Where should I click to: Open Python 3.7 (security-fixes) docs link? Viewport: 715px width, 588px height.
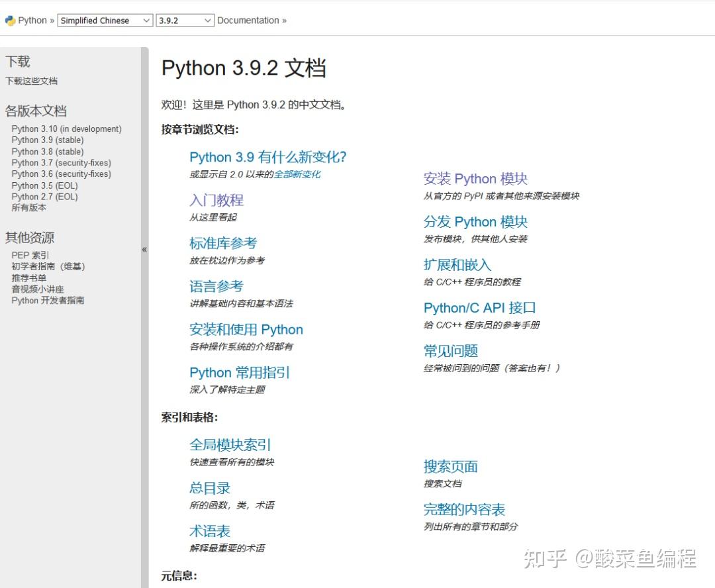61,163
